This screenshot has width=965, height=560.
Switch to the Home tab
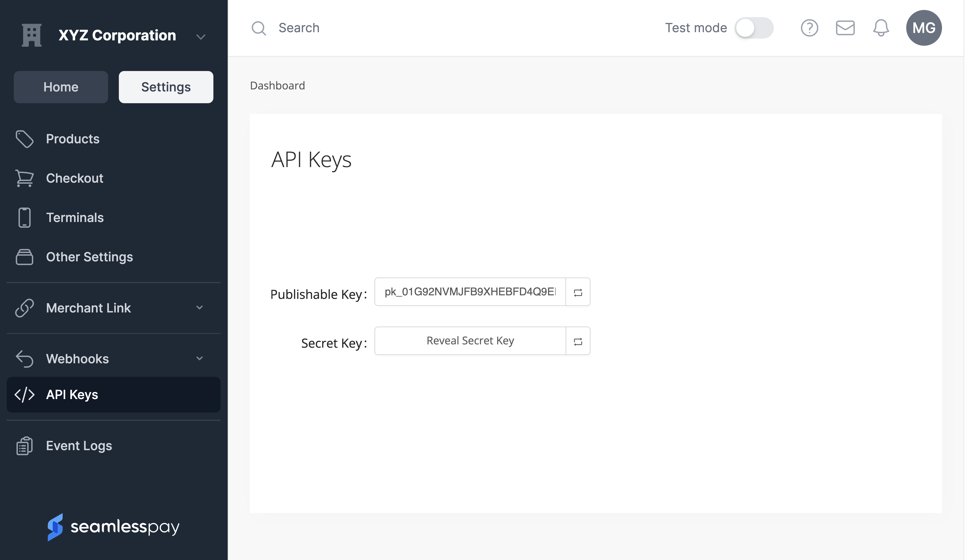[61, 87]
